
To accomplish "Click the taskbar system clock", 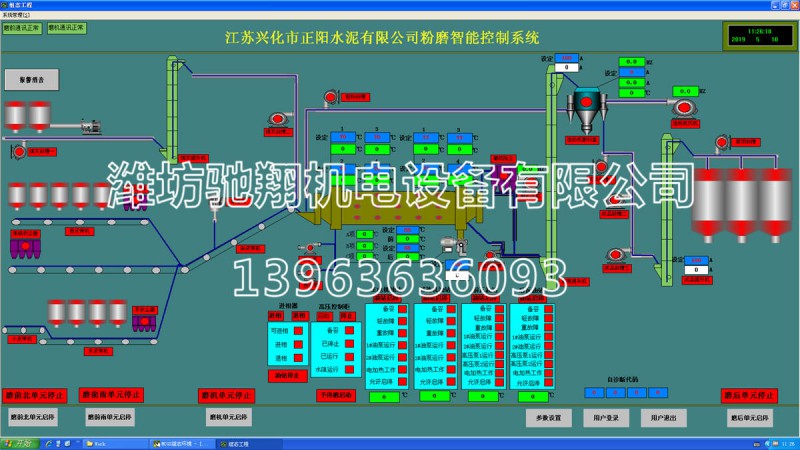I will coord(788,444).
